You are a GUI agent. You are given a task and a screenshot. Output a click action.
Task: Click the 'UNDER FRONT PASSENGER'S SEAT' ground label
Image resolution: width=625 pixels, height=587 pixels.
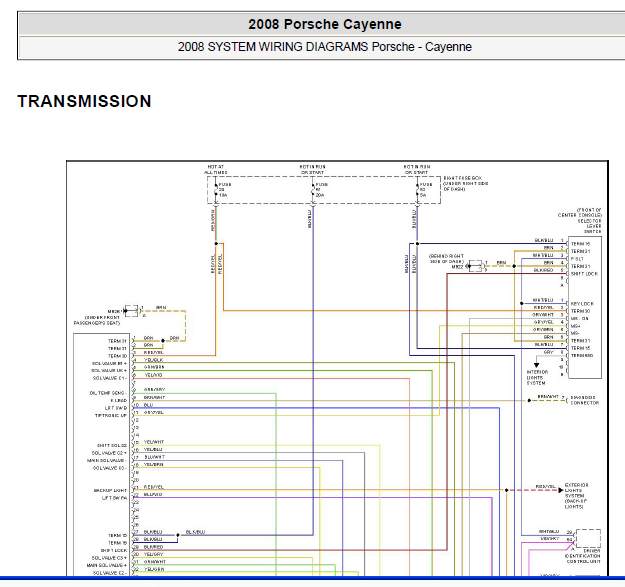click(x=97, y=320)
